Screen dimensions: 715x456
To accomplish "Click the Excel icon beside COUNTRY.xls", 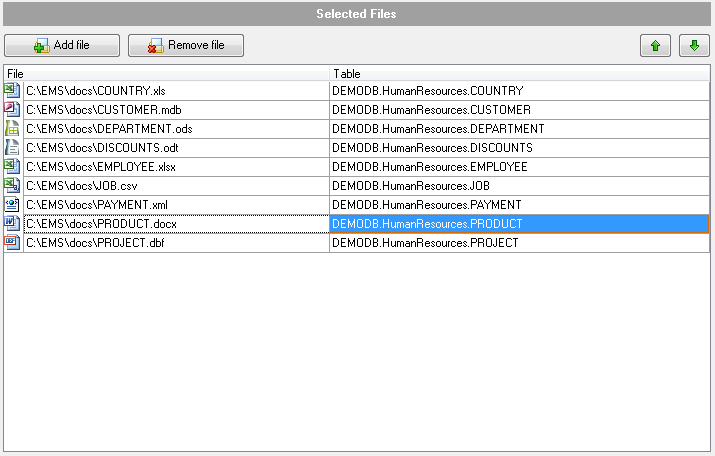I will [12, 90].
